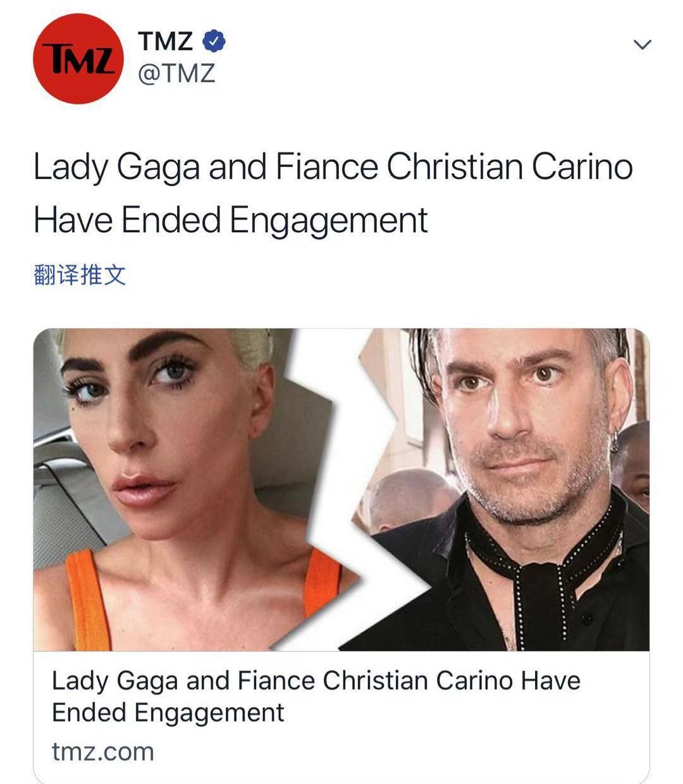Tap the TMZ logo lettering inside avatar
Image resolution: width=683 pixels, height=784 pixels.
(x=78, y=59)
